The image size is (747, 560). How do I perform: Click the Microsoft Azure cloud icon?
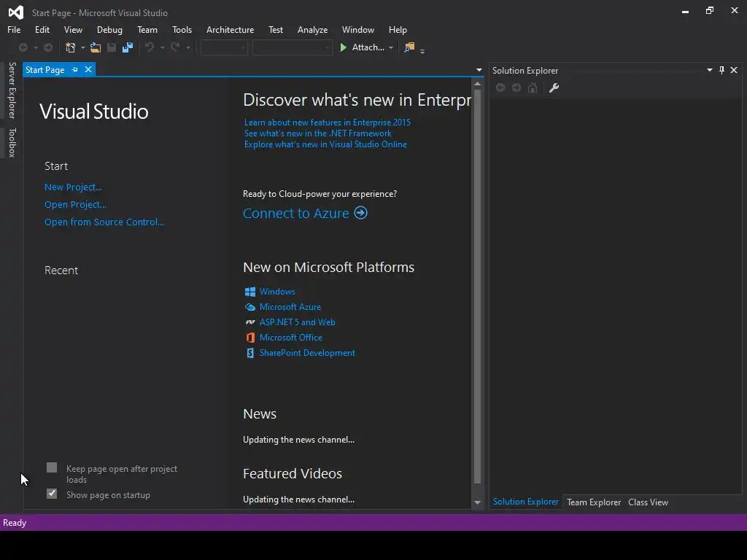[x=250, y=307]
